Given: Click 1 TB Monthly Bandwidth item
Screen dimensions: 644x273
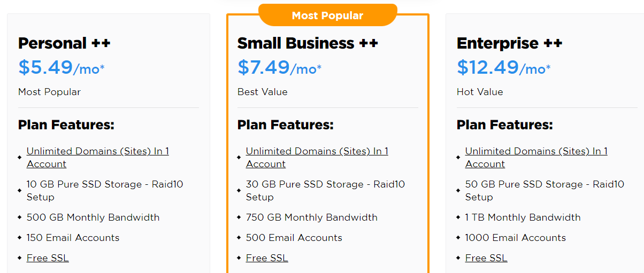Looking at the screenshot, I should point(523,217).
